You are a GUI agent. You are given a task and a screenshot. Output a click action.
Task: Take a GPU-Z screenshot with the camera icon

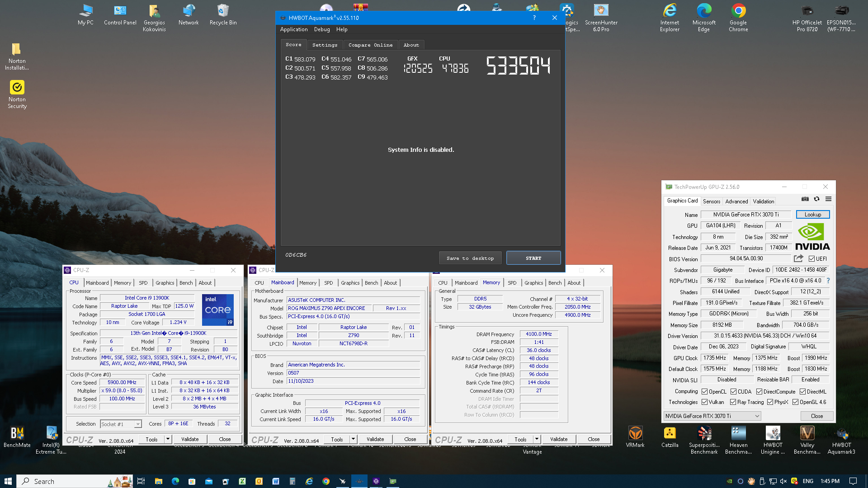point(805,199)
